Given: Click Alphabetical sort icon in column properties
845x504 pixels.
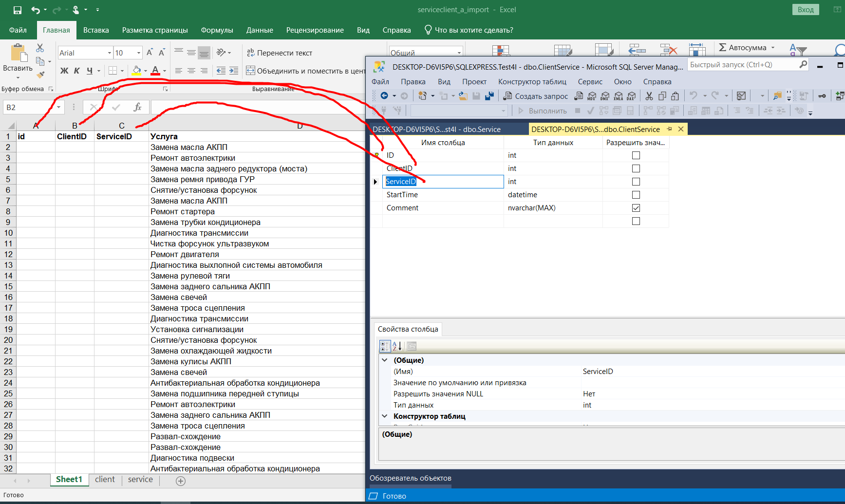Looking at the screenshot, I should tap(397, 346).
